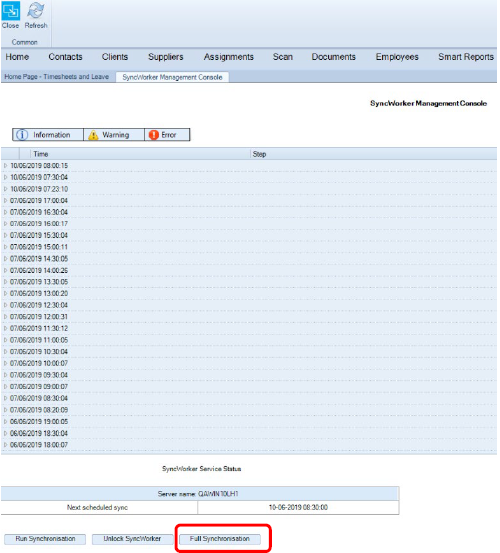Expand log entry 10/06/2019 07:30:04
The height and width of the screenshot is (553, 500).
coord(5,177)
